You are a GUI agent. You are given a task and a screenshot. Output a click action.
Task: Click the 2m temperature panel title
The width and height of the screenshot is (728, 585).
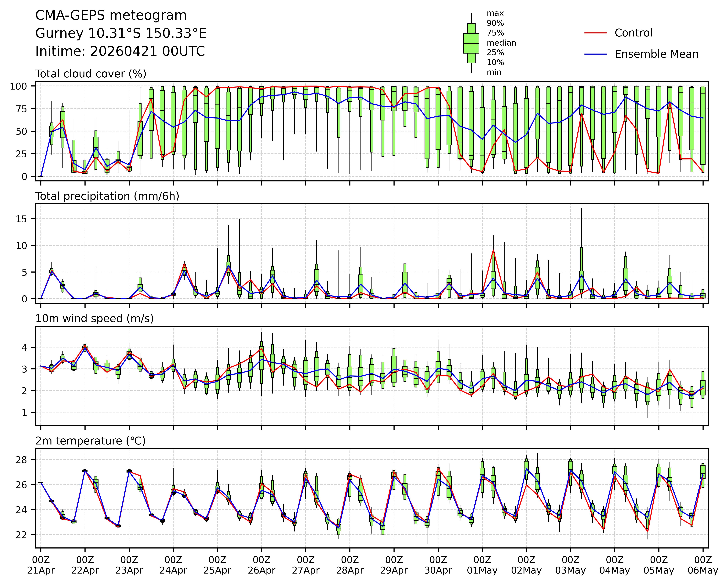coord(90,441)
